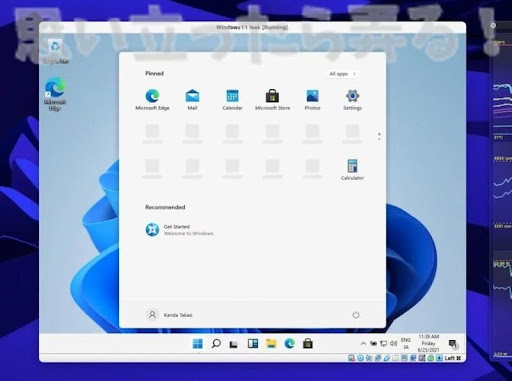Open Get Started recommended item
Viewport: 512px width, 381px height.
[x=179, y=230]
